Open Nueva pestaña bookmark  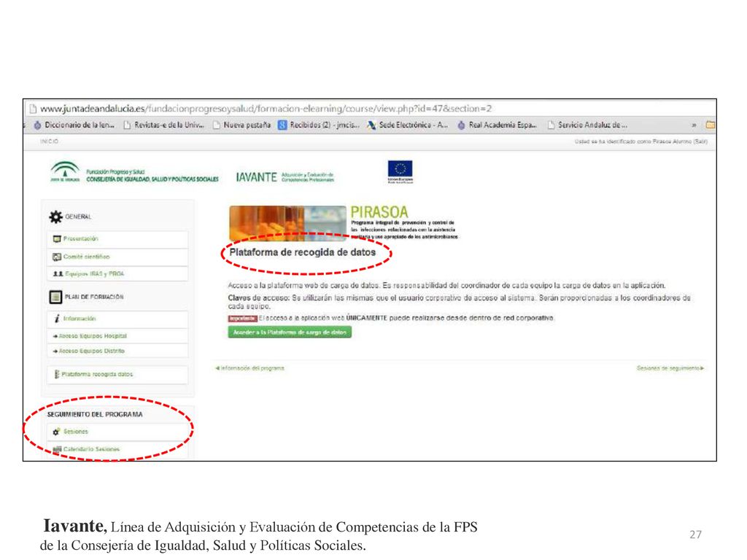tap(242, 125)
